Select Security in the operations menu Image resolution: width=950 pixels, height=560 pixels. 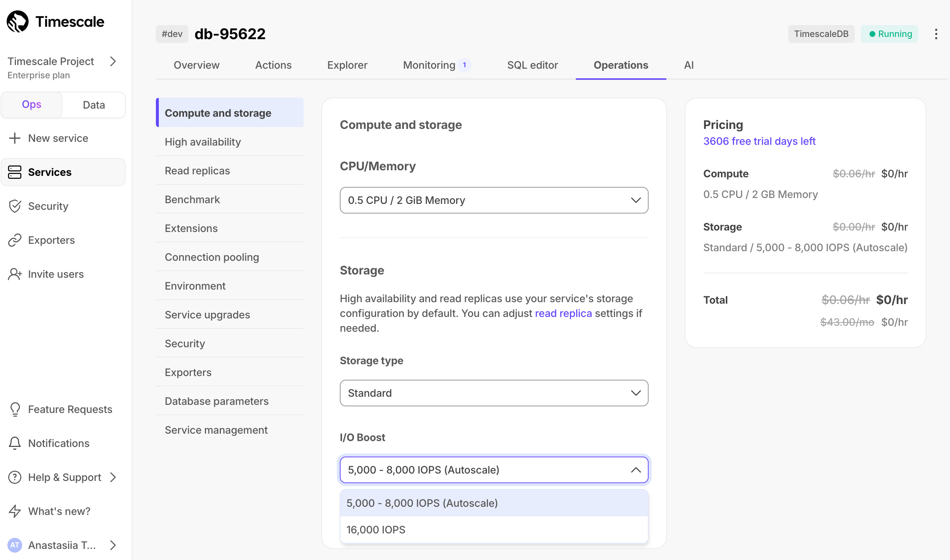pyautogui.click(x=230, y=344)
